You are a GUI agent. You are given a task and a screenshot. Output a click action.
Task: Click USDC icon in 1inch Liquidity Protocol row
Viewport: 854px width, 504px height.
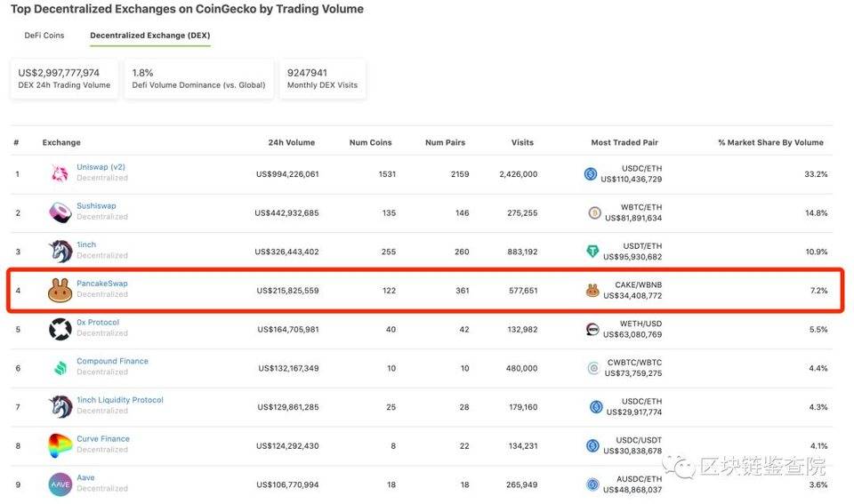point(596,406)
